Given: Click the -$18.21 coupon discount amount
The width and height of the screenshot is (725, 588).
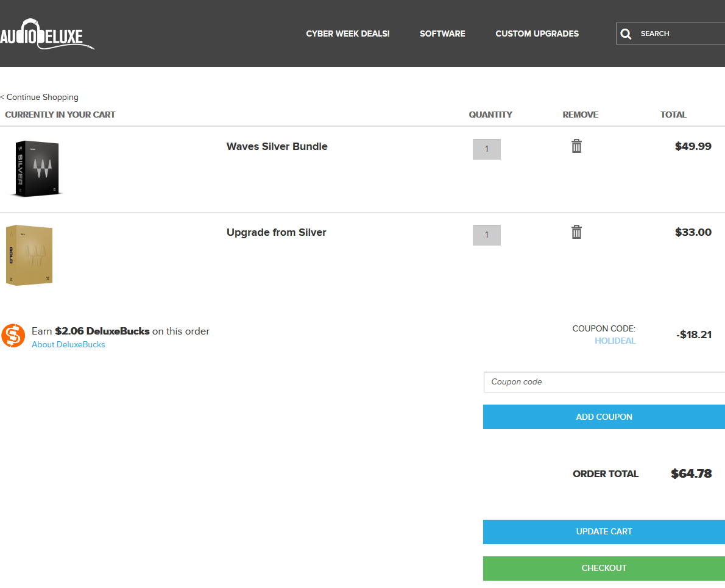Looking at the screenshot, I should point(694,335).
